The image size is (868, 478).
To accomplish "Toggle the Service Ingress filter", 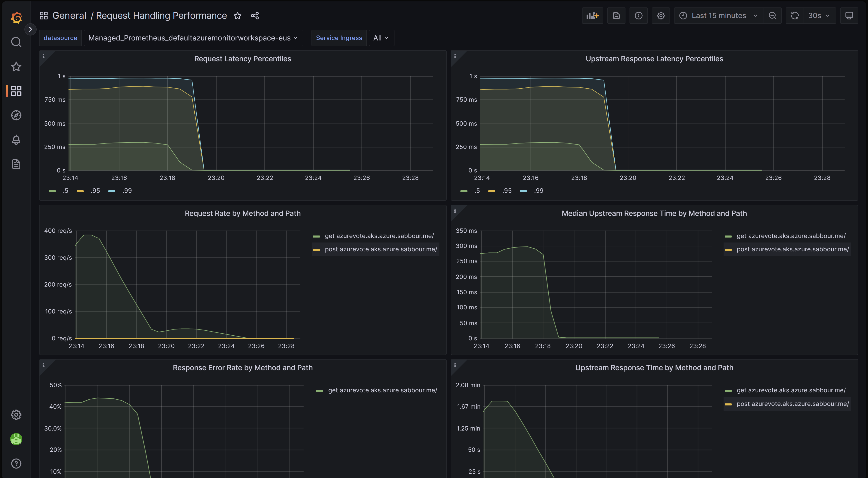I will (339, 38).
